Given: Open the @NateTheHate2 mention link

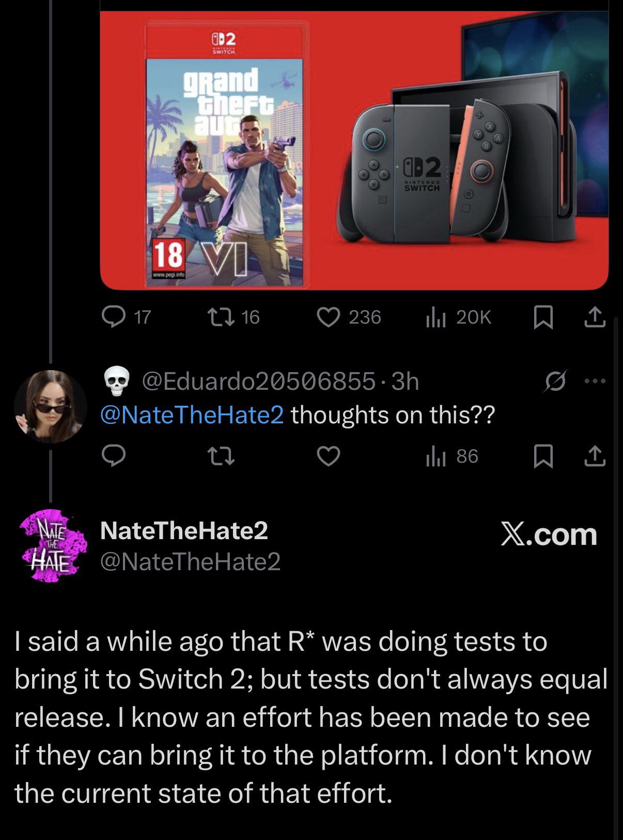Looking at the screenshot, I should click(192, 415).
